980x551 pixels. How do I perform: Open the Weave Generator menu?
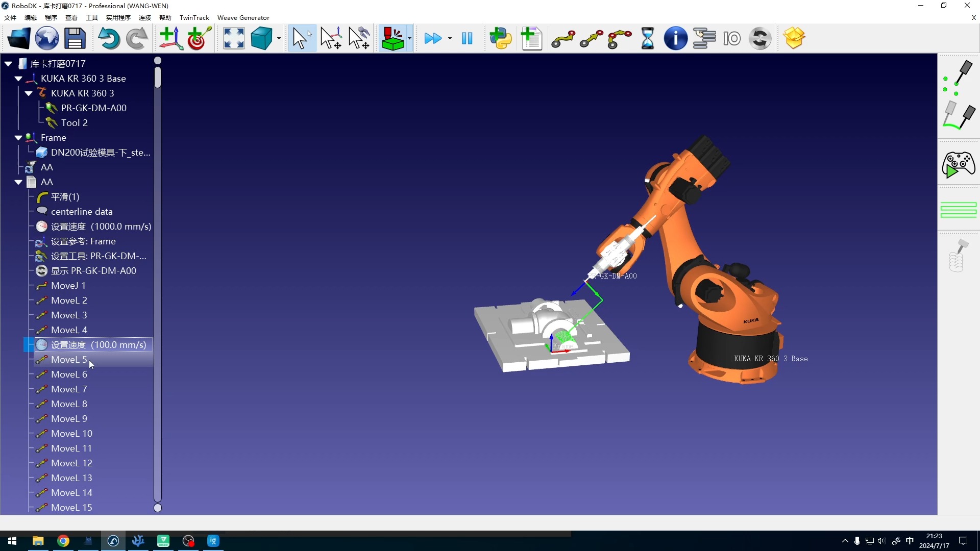(243, 17)
